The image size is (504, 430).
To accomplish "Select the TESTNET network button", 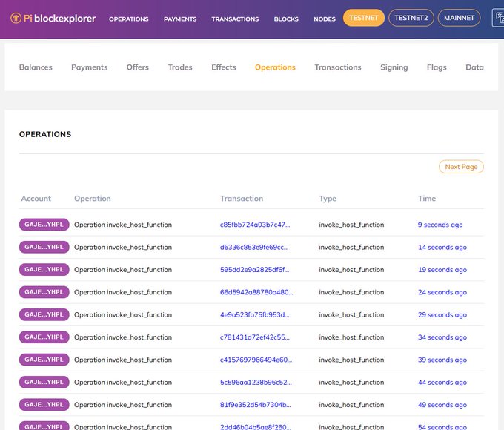I will [363, 18].
